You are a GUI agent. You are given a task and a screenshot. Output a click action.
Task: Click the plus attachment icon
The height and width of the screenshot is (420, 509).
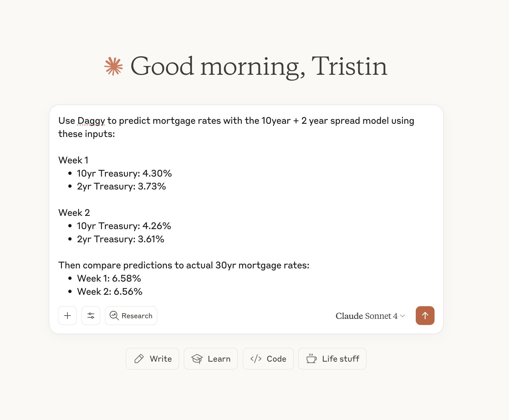[67, 316]
